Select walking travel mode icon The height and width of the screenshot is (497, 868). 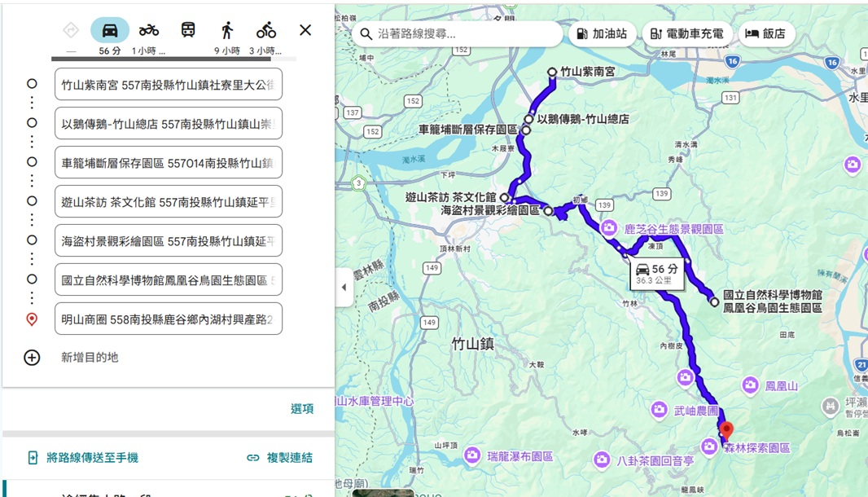coord(227,30)
